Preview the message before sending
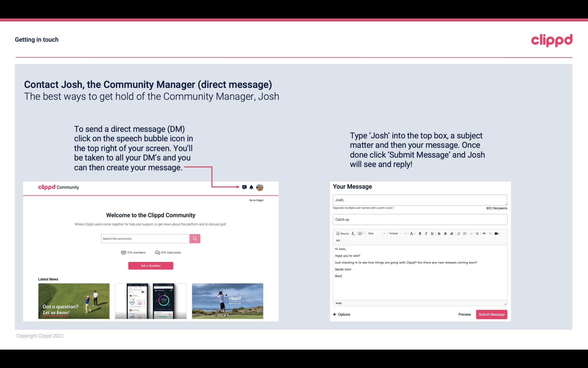Viewport: 588px width, 368px height. click(464, 314)
